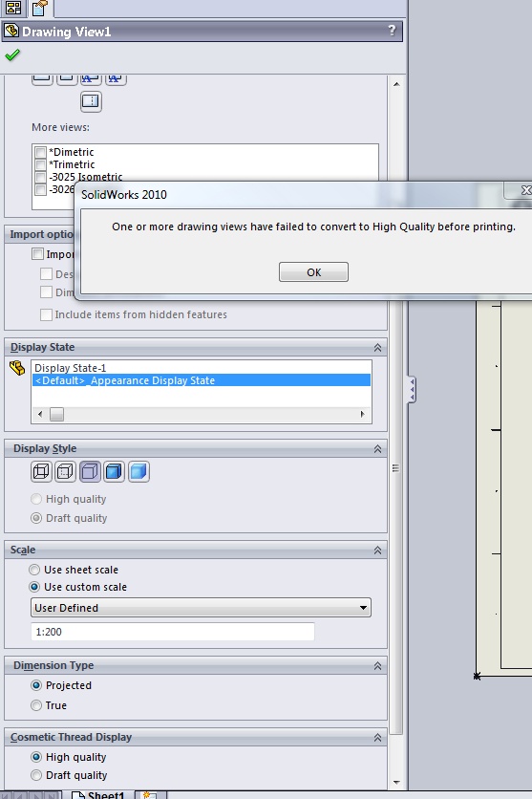Screen dimensions: 532x799
Task: Select High quality under Cosmetic Thread Display
Action: (x=36, y=757)
